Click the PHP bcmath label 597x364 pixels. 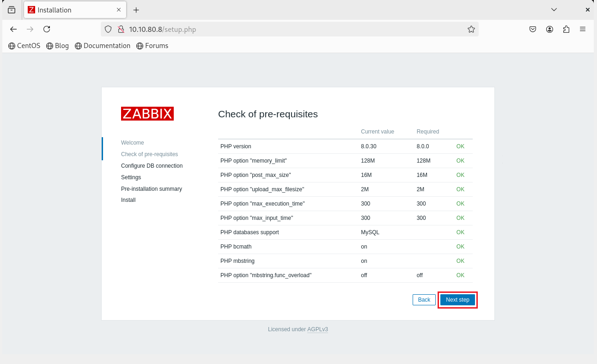tap(236, 247)
